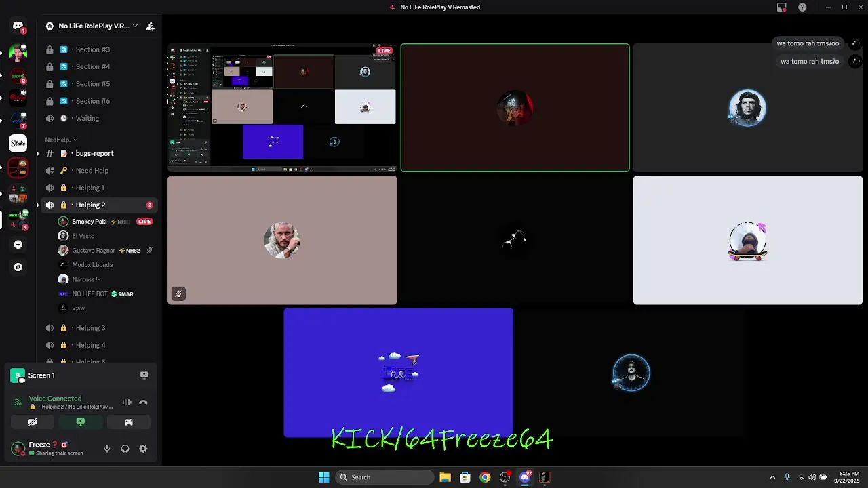This screenshot has width=868, height=488.
Task: Focus the green-outlined speaking user tile
Action: click(515, 108)
